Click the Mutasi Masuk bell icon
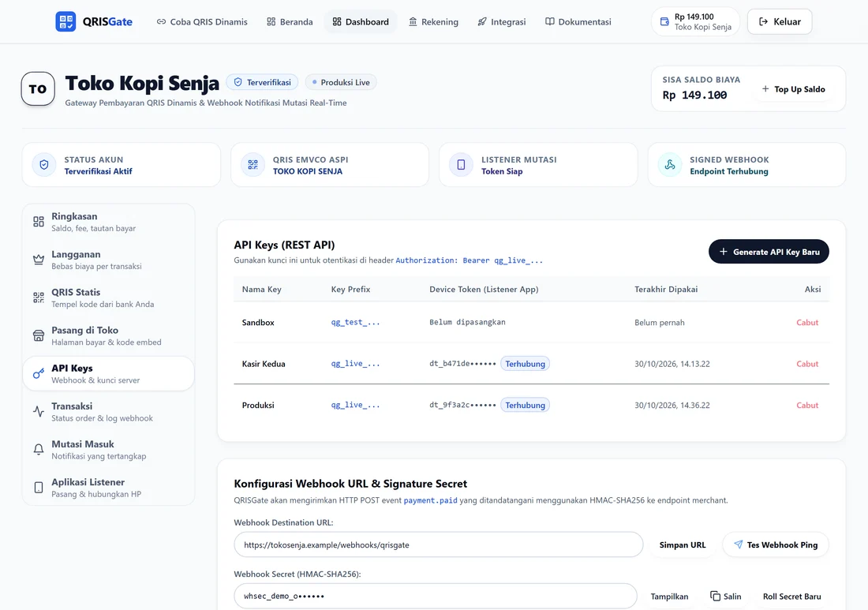The image size is (868, 610). [38, 450]
